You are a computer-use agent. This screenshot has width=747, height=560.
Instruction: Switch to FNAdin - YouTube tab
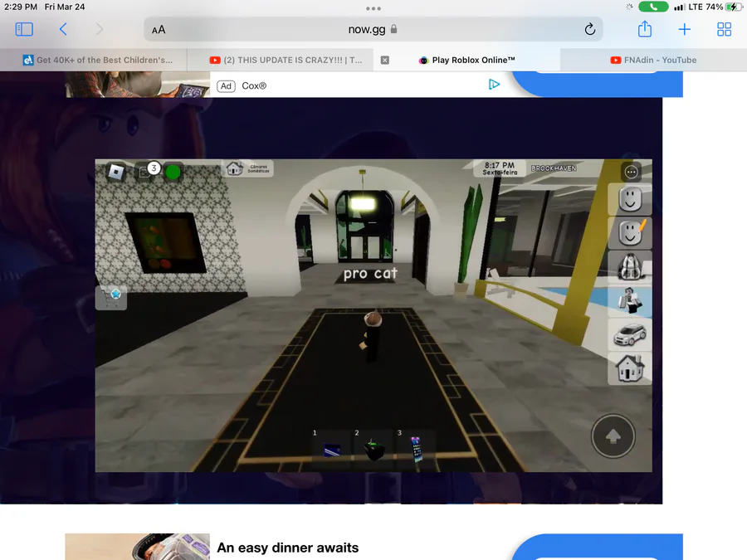pos(653,60)
